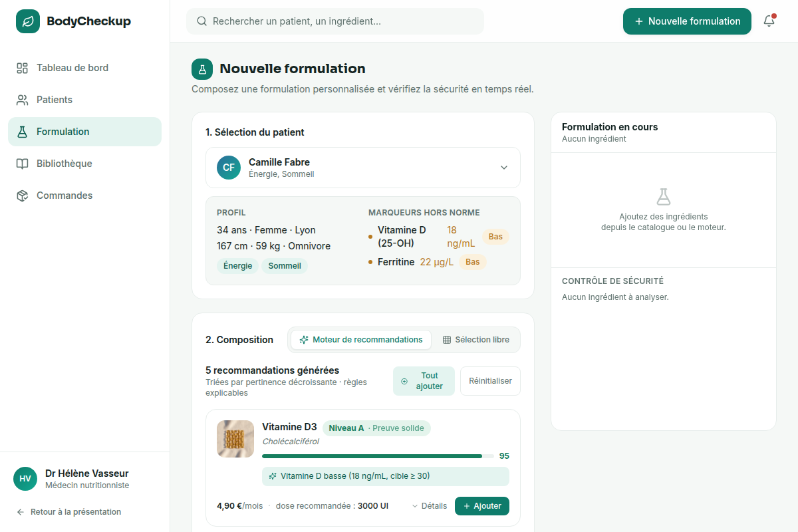Click the Nouvelle formulation button

click(687, 21)
